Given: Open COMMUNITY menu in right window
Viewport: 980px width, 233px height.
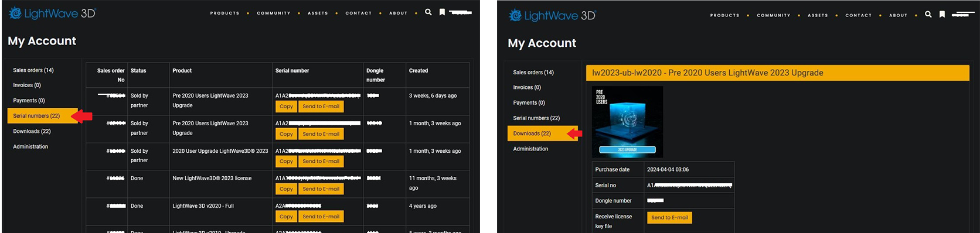Looking at the screenshot, I should (774, 15).
